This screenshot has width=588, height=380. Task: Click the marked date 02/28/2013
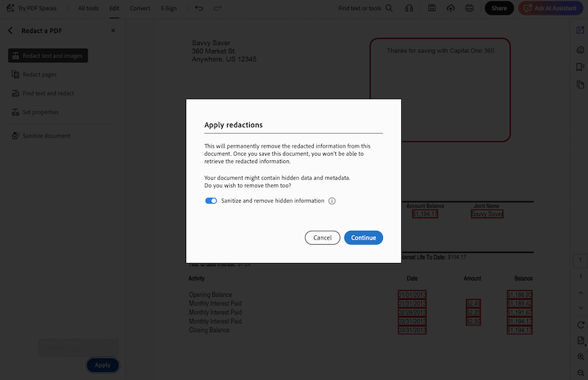[412, 312]
